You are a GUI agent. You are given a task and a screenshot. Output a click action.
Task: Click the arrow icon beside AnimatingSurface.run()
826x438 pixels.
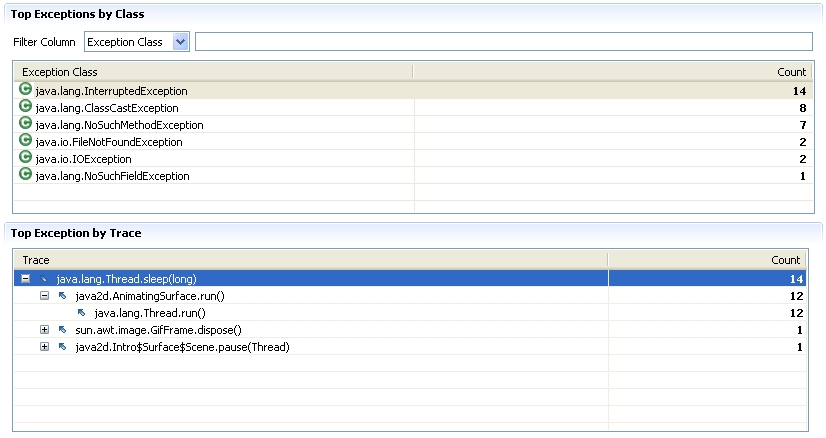click(x=62, y=296)
